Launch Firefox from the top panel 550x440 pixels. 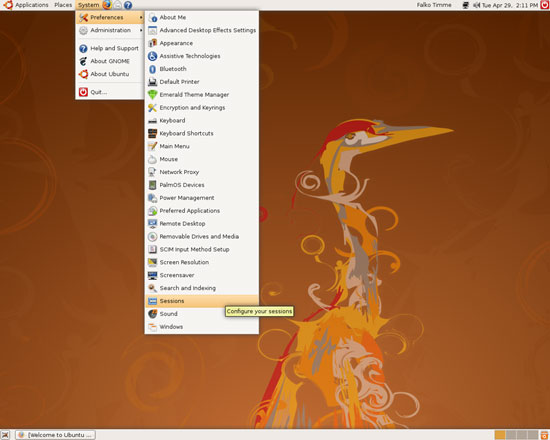coord(107,5)
